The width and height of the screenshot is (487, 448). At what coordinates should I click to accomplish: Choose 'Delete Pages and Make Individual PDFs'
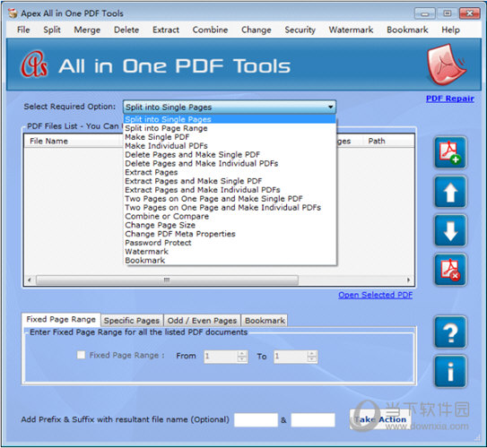(230, 163)
